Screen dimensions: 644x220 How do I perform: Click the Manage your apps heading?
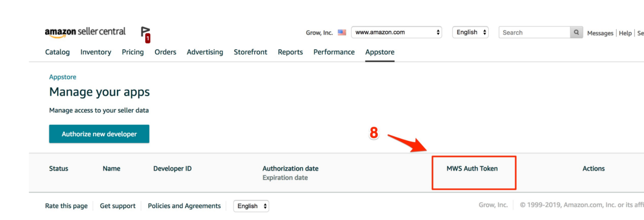point(99,92)
